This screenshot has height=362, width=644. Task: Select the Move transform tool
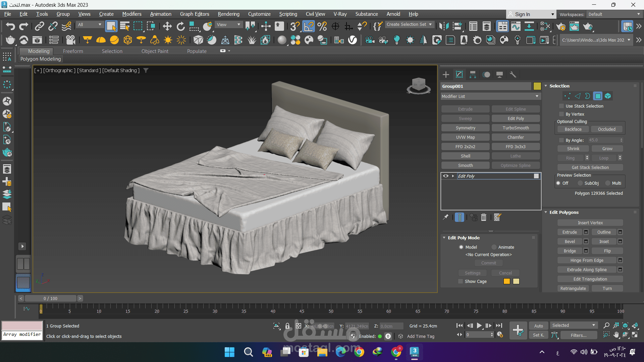(x=167, y=26)
